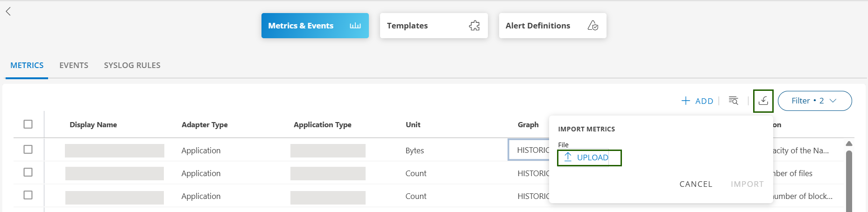868x212 pixels.
Task: Check the last visible row's checkbox
Action: point(28,195)
